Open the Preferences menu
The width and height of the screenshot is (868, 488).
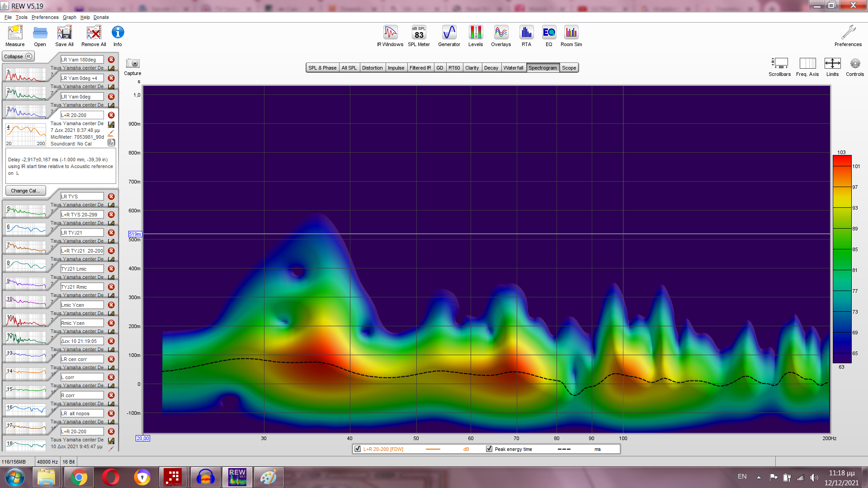pyautogui.click(x=45, y=17)
